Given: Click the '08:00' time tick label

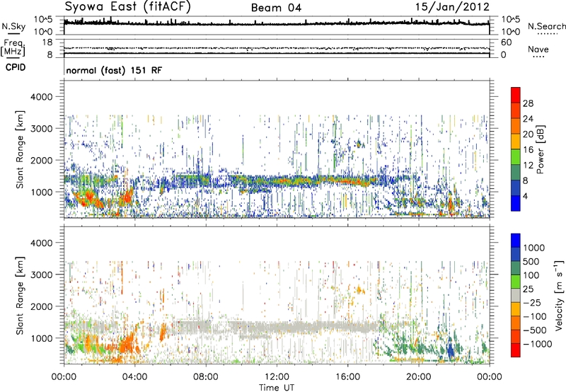Looking at the screenshot, I should tap(206, 377).
